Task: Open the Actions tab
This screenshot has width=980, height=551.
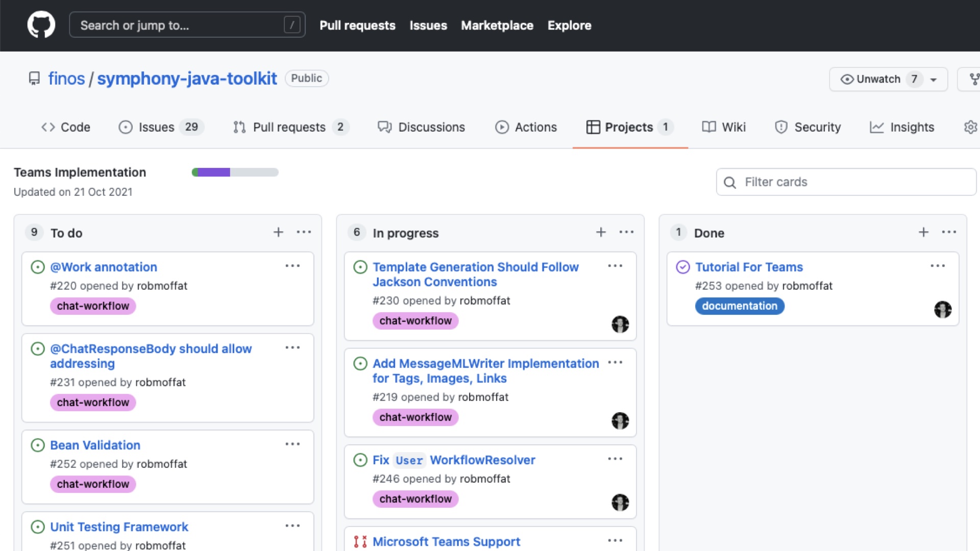Action: coord(526,127)
